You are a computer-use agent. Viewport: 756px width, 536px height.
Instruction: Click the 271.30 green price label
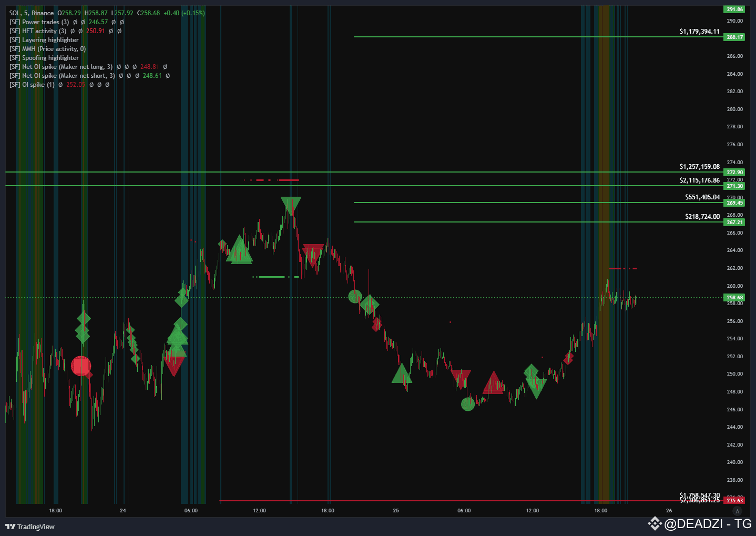[x=734, y=186]
